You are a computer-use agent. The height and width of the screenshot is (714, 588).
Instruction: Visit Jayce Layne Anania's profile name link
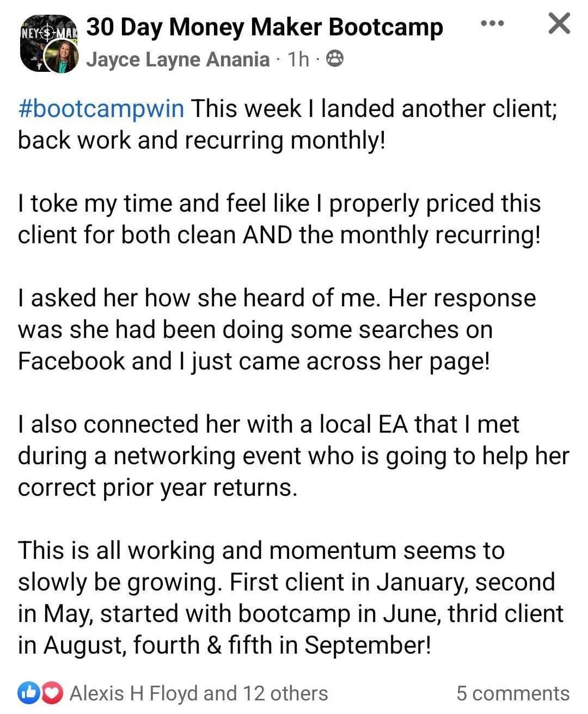coord(177,59)
